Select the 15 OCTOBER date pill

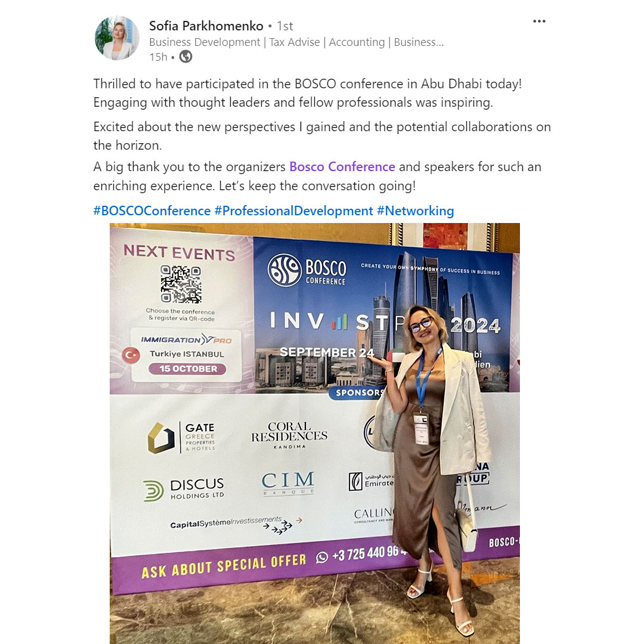click(187, 369)
